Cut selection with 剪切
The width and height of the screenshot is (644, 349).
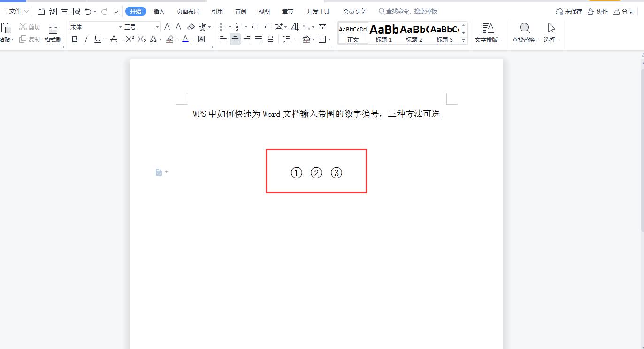click(x=30, y=27)
